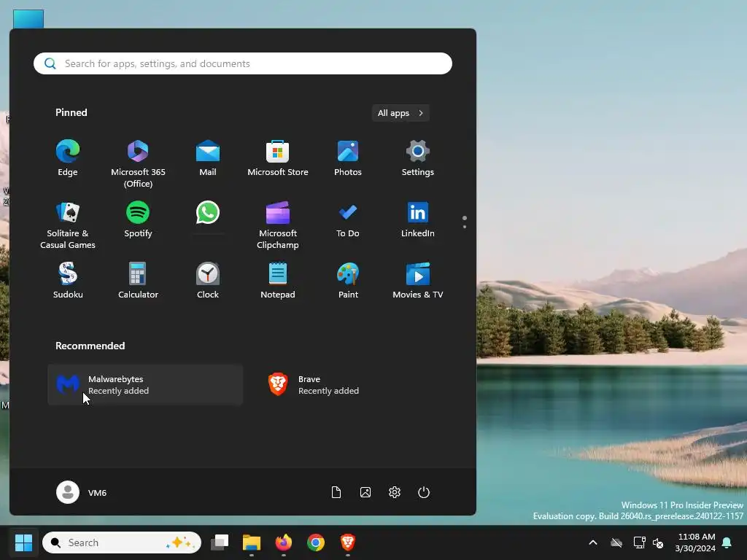Open the Clock app
This screenshot has height=560, width=747.
point(208,281)
